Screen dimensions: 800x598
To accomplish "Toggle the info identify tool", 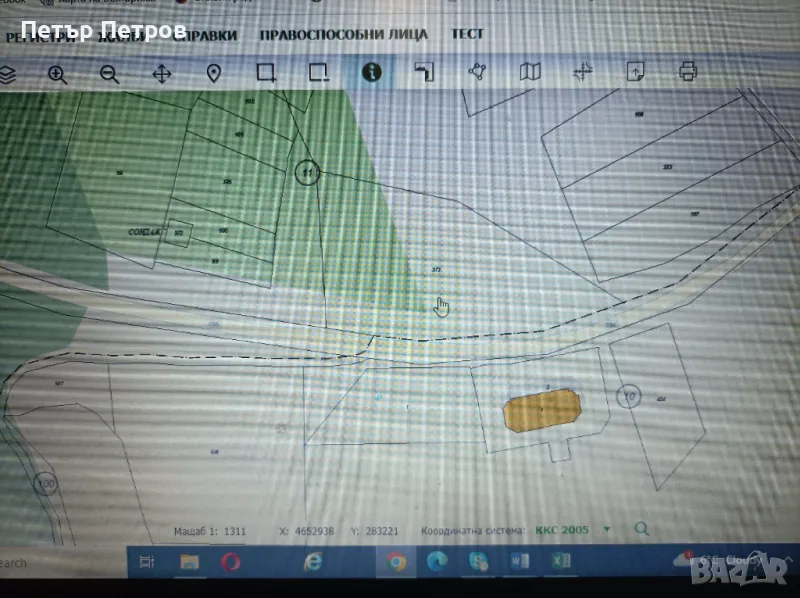I will click(372, 72).
